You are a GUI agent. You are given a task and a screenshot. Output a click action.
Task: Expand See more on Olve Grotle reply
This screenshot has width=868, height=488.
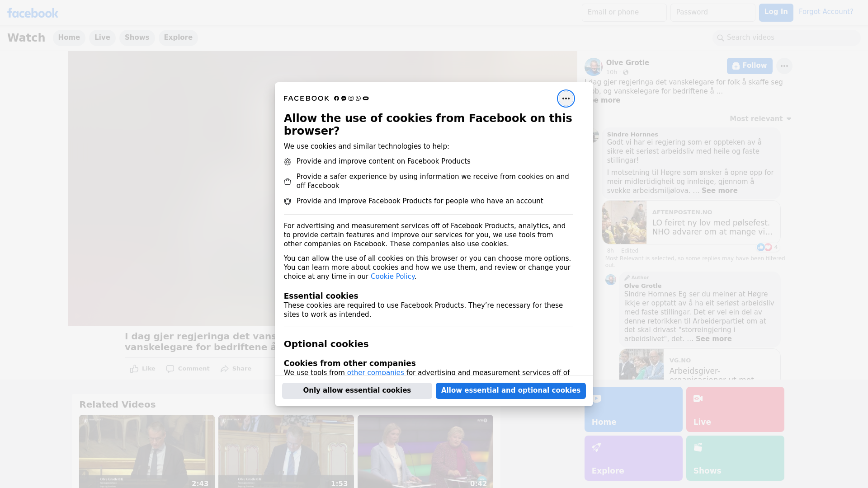(x=713, y=339)
